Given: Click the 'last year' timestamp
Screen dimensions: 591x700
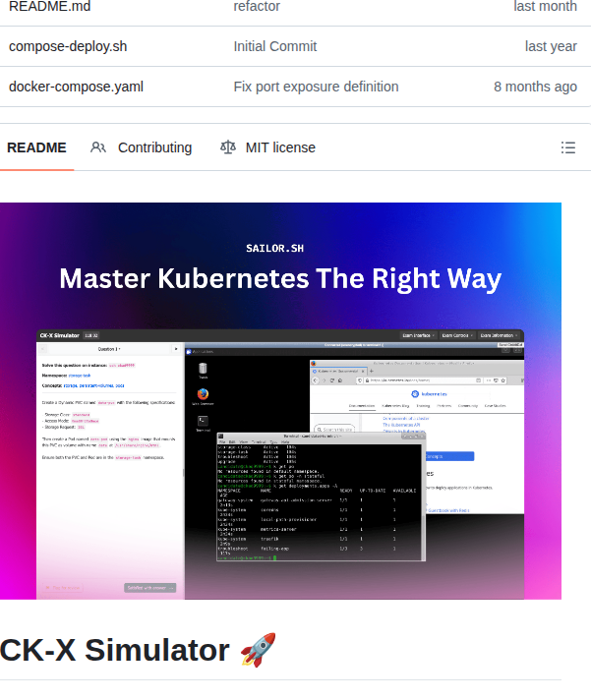Looking at the screenshot, I should click(x=551, y=46).
